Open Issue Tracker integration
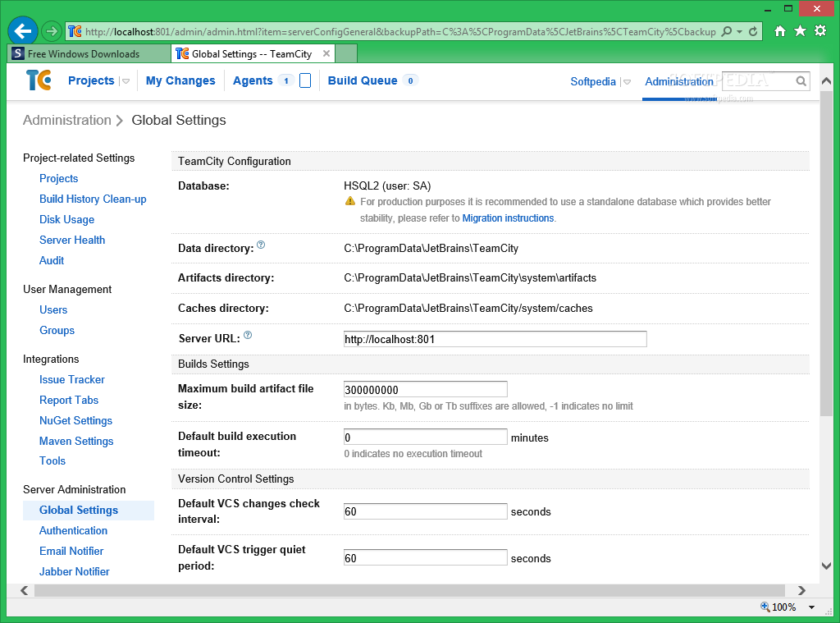 tap(72, 379)
